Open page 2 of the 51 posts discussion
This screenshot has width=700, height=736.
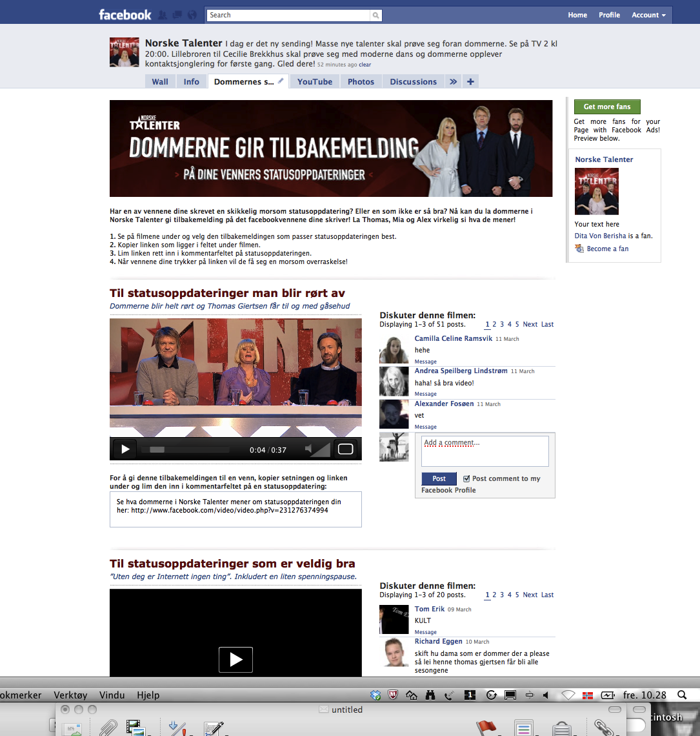tap(494, 324)
